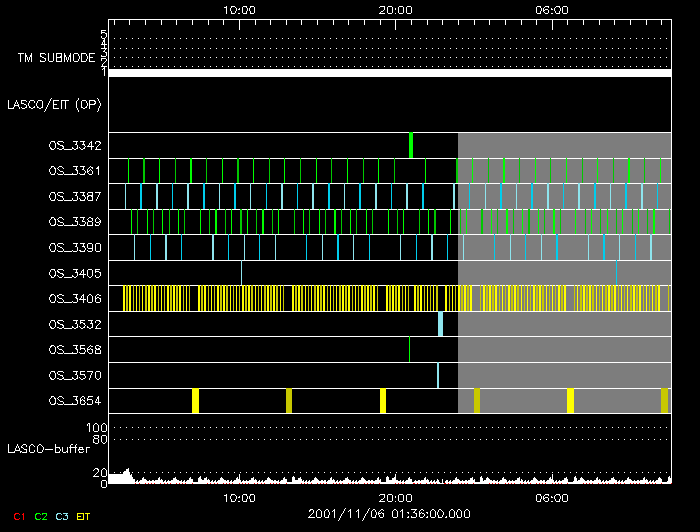This screenshot has height=532, width=700.
Task: Select the cyan marker in OS_3405 gray region
Action: click(616, 272)
